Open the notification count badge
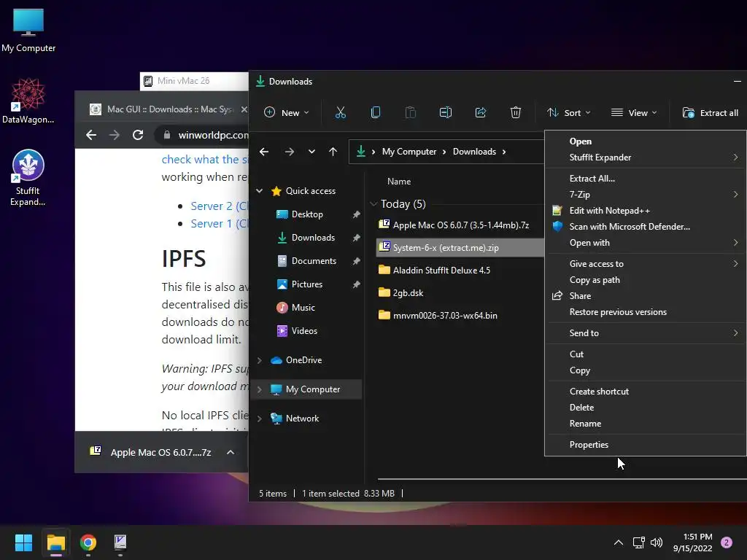The width and height of the screenshot is (747, 560). (x=727, y=542)
